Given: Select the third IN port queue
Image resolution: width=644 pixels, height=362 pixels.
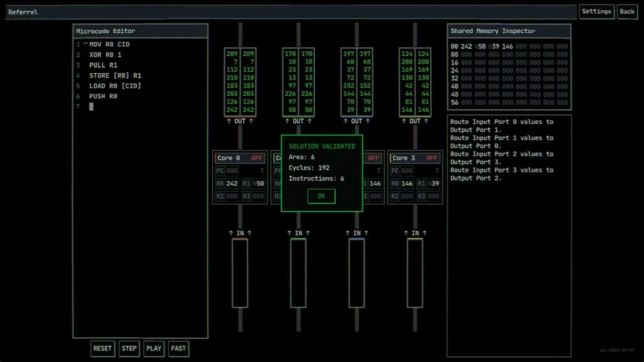Looking at the screenshot, I should click(356, 273).
